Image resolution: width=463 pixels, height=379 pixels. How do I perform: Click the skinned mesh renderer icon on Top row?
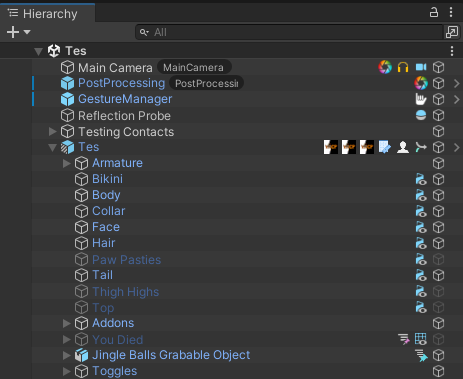pyautogui.click(x=421, y=307)
